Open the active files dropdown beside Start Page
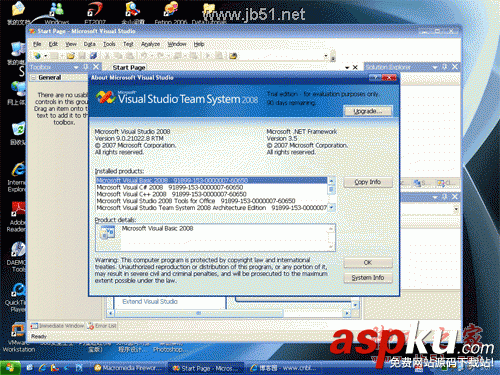The image size is (500, 375). tap(347, 67)
